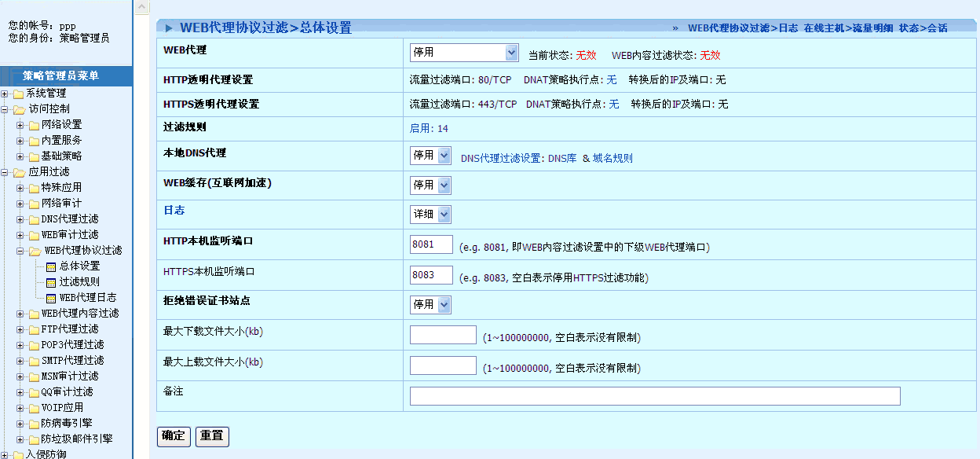This screenshot has height=459, width=980.
Task: Open the 拒绝错误证书站点 dropdown
Action: tap(430, 304)
